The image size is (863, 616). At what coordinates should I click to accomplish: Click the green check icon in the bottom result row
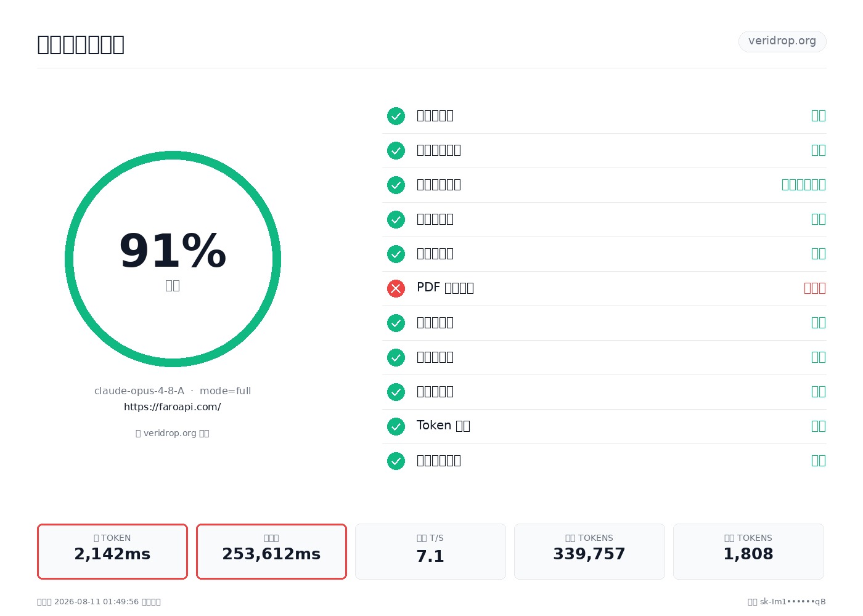396,461
